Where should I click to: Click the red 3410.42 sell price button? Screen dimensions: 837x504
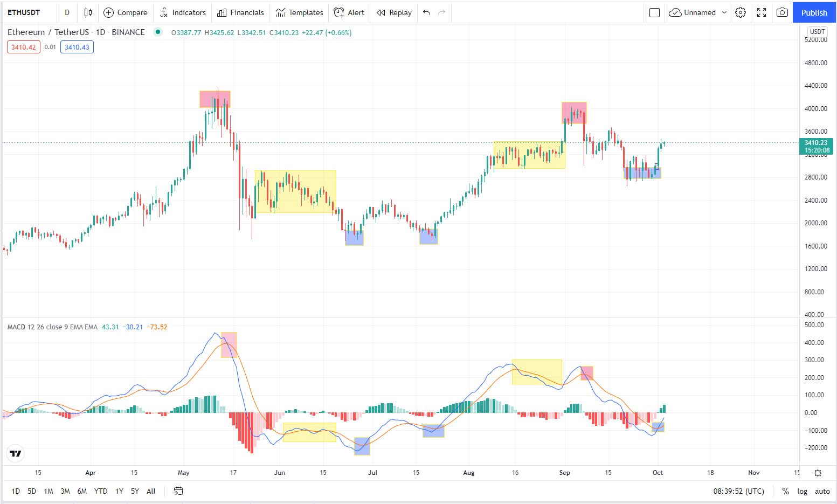24,47
